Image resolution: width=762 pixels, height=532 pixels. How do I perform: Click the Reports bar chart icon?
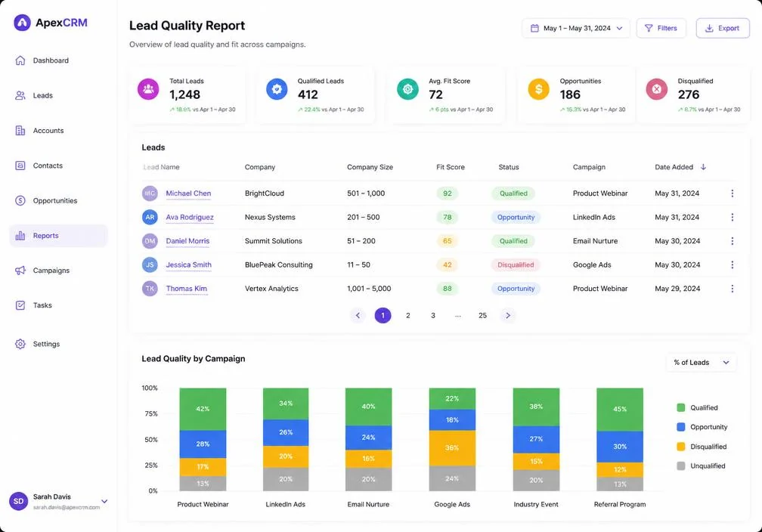[20, 236]
